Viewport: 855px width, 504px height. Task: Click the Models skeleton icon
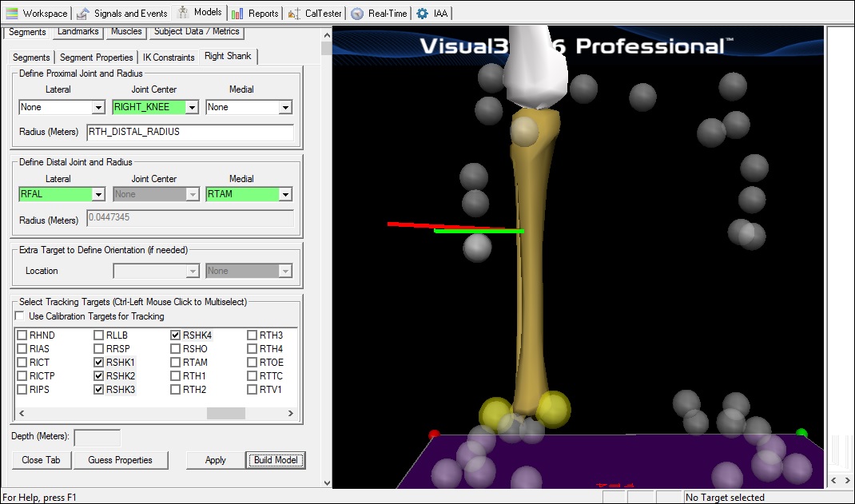tap(183, 13)
